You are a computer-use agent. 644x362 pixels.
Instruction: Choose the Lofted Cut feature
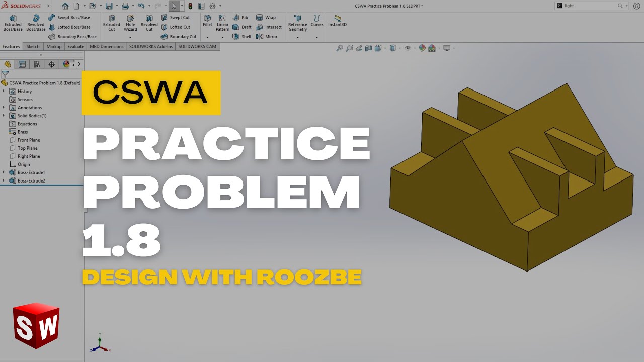[175, 27]
